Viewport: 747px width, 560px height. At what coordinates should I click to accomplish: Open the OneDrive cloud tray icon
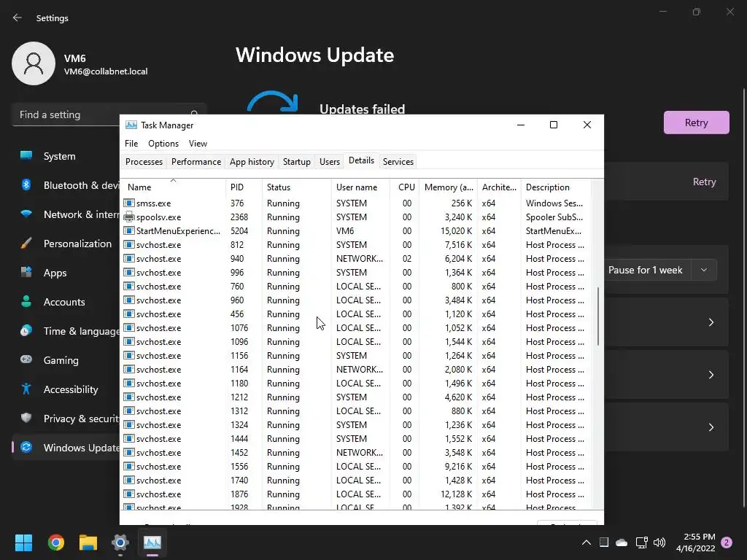tap(622, 542)
